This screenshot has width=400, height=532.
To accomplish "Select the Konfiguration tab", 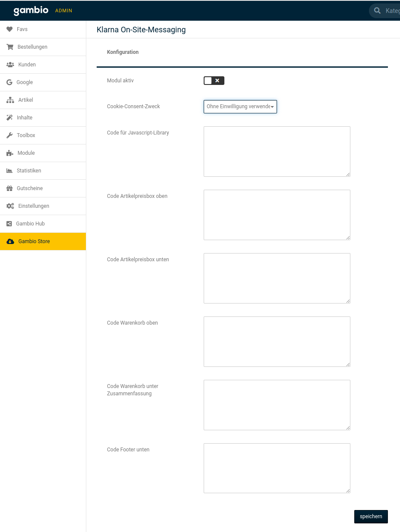I will (x=123, y=52).
